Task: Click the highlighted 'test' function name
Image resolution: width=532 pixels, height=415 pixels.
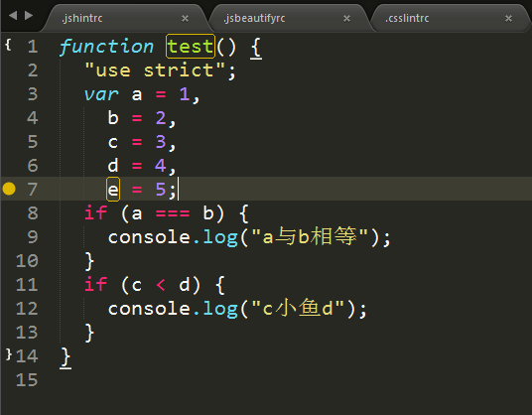Action: [x=191, y=47]
